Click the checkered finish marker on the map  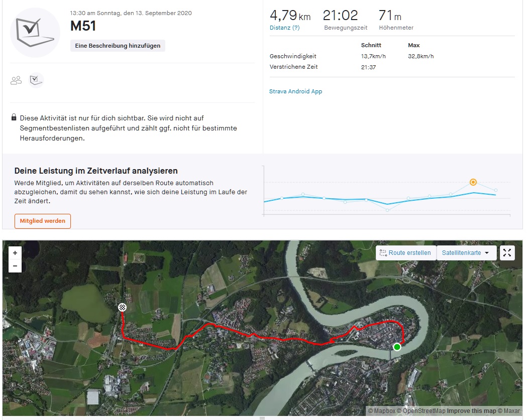point(122,307)
